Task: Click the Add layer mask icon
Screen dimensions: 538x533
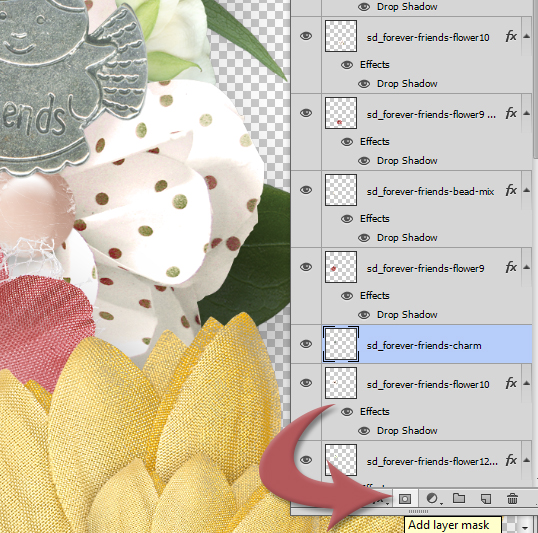Action: pyautogui.click(x=405, y=499)
